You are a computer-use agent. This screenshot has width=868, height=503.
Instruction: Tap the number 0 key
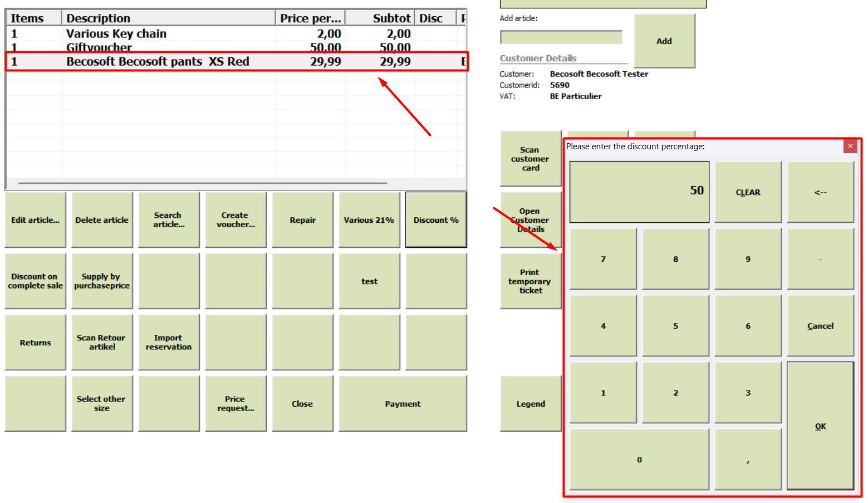[x=639, y=460]
